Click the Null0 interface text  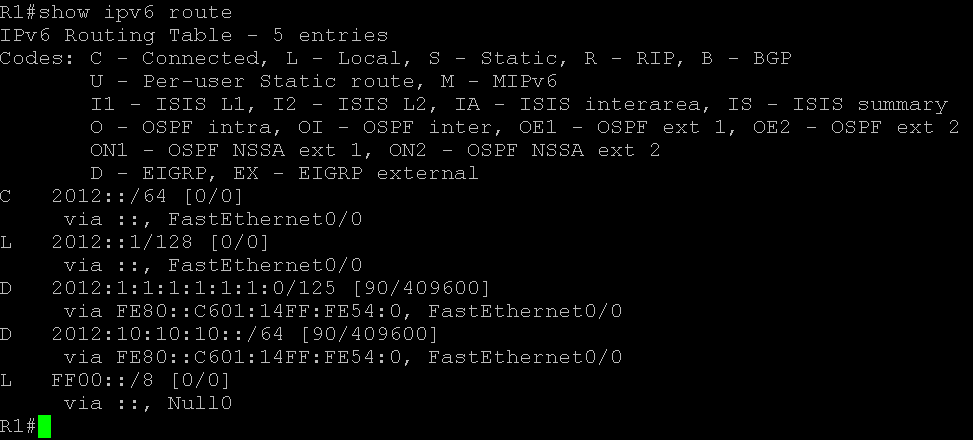[x=200, y=403]
